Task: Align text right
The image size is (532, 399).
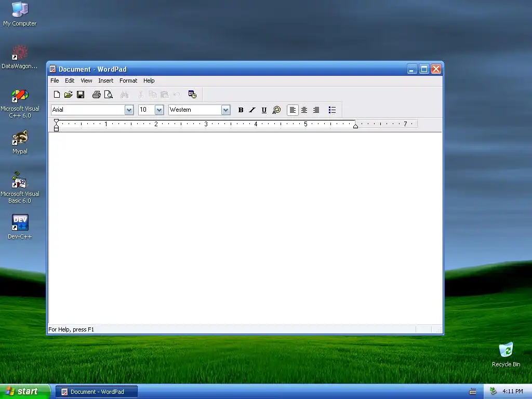Action: click(x=316, y=110)
